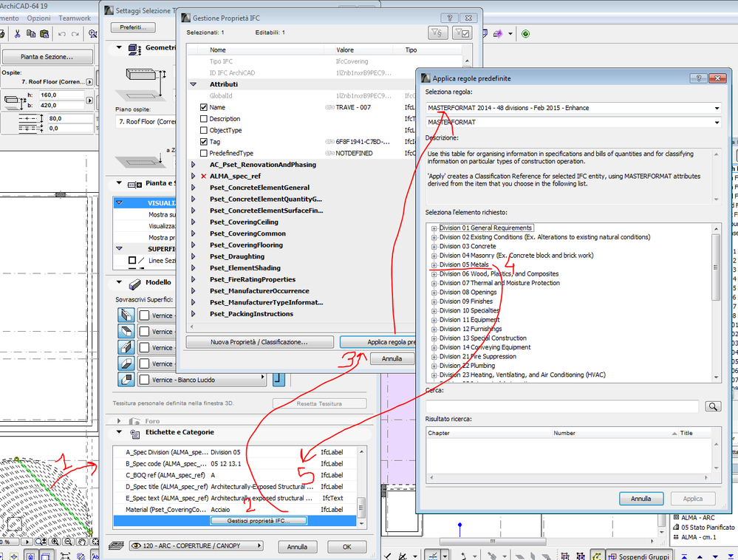
Task: Click the Geometria panel beam icon
Action: (134, 49)
